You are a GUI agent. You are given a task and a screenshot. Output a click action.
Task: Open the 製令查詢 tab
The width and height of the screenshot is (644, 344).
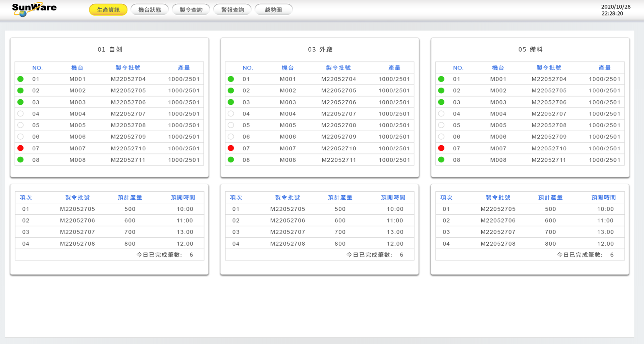[191, 10]
